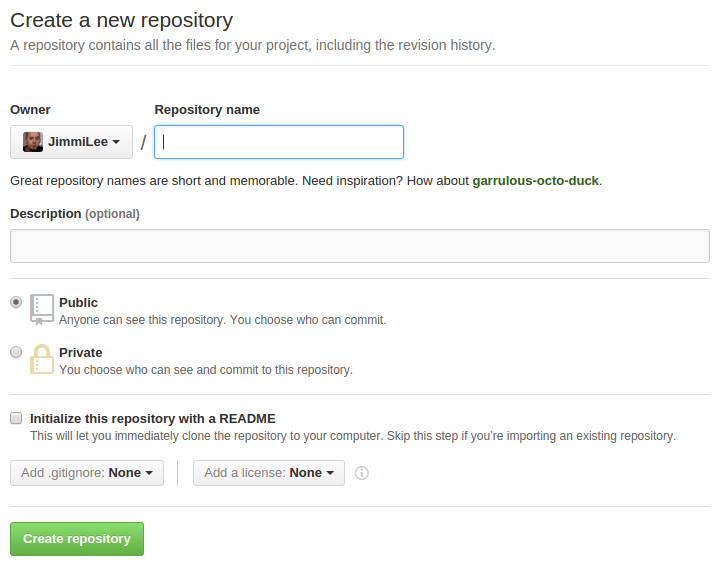The image size is (719, 568).
Task: Open the Owner dropdown showing JimmiLee
Action: pos(71,142)
